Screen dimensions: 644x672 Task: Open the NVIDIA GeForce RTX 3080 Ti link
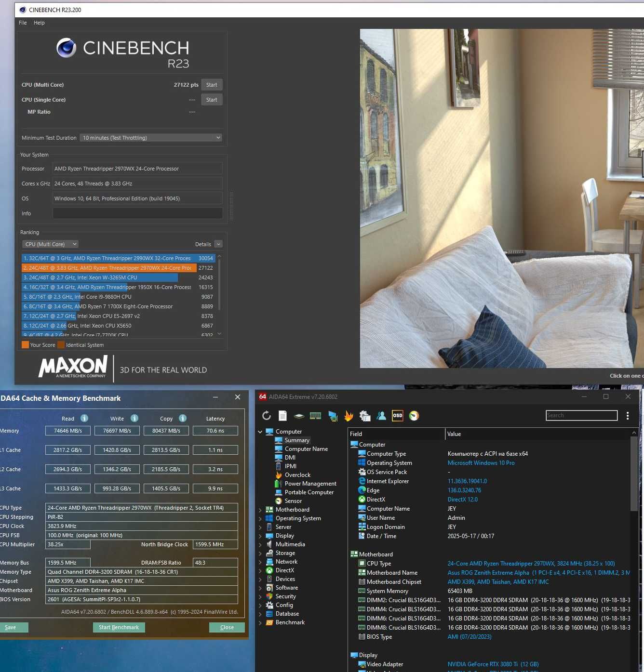click(x=493, y=664)
